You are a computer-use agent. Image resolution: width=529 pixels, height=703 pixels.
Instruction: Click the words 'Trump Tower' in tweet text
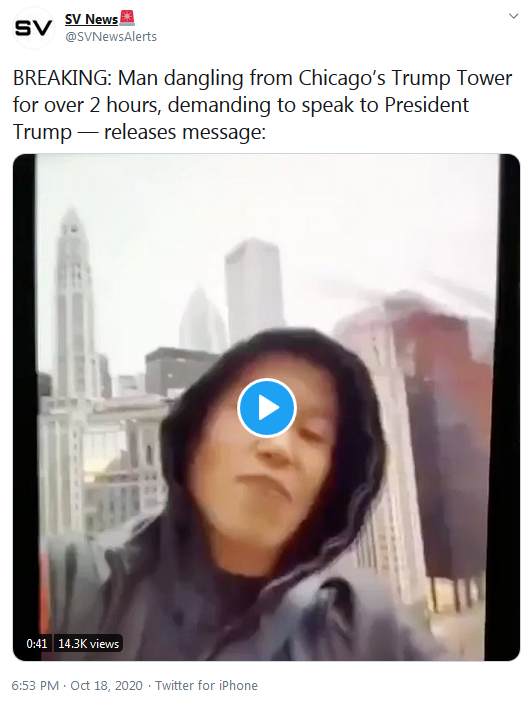pyautogui.click(x=452, y=78)
